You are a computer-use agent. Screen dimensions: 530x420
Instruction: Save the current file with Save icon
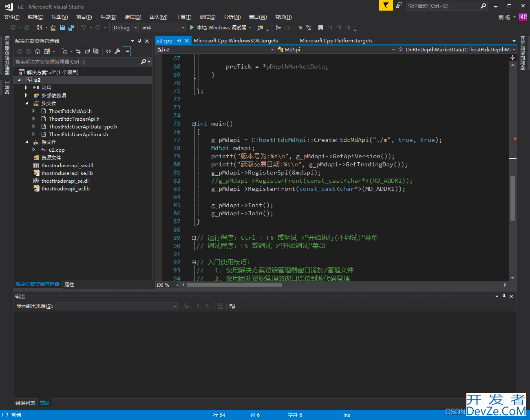click(x=62, y=27)
